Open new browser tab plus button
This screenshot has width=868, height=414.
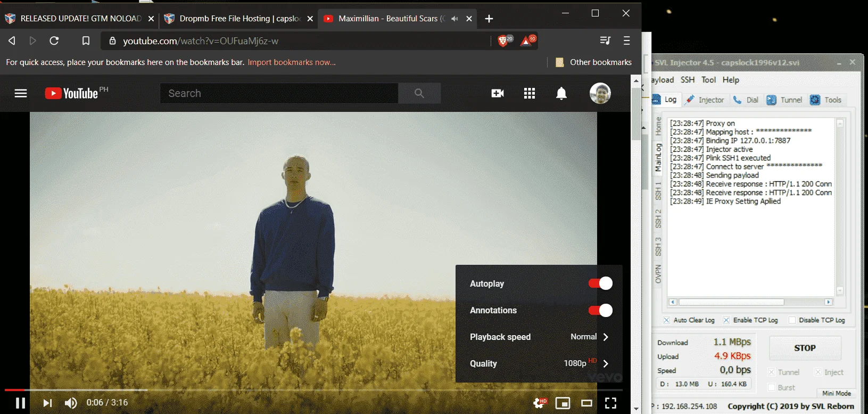coord(489,19)
